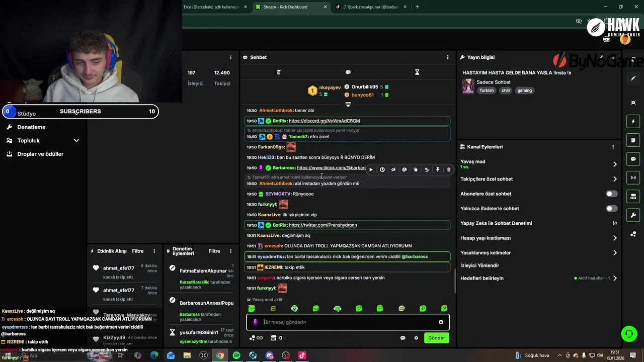Click the trash icon under Sohbet header
The width and height of the screenshot is (644, 362).
pos(279,72)
